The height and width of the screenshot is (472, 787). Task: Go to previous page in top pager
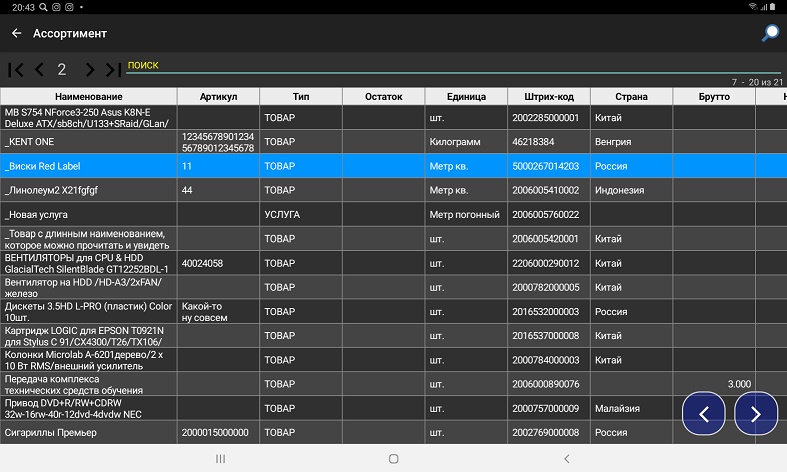39,69
